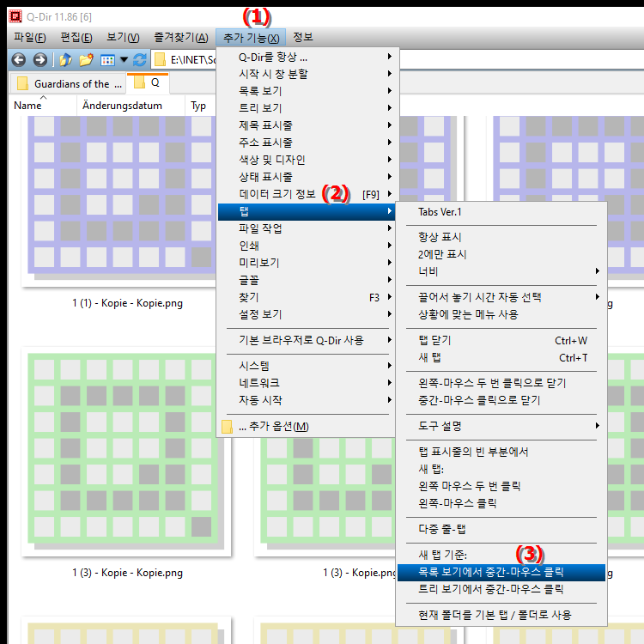Viewport: 644px width, 644px height.
Task: Open 파일 작업 submenu
Action: click(x=306, y=228)
